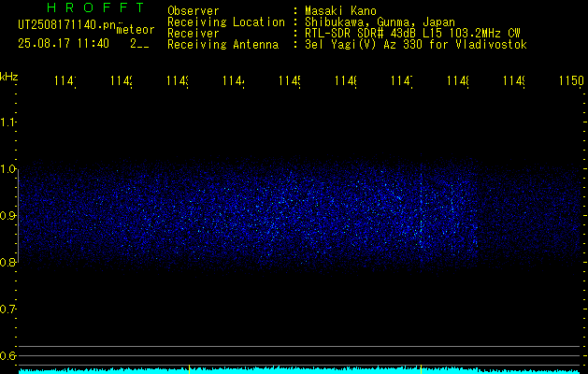Click the 1.0 kHz frequency axis label
This screenshot has width=588, height=374.
7,169
